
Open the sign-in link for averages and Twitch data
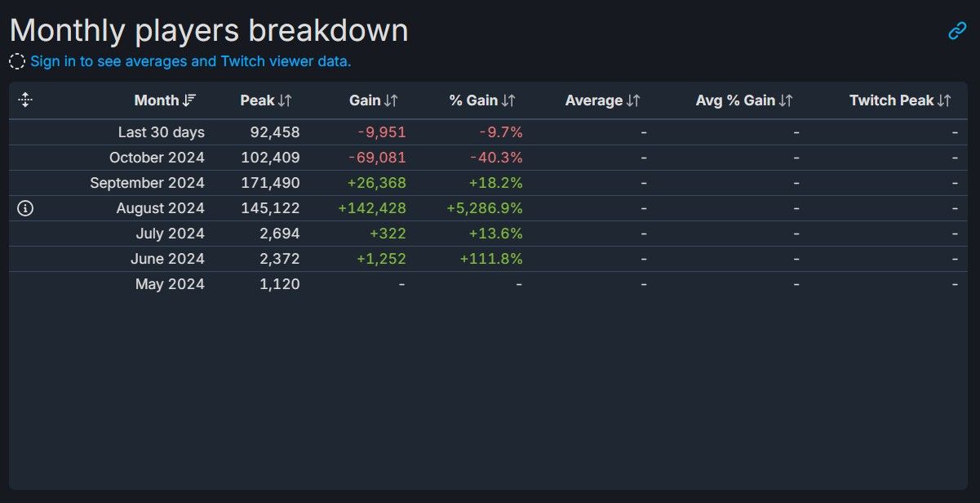click(x=191, y=61)
